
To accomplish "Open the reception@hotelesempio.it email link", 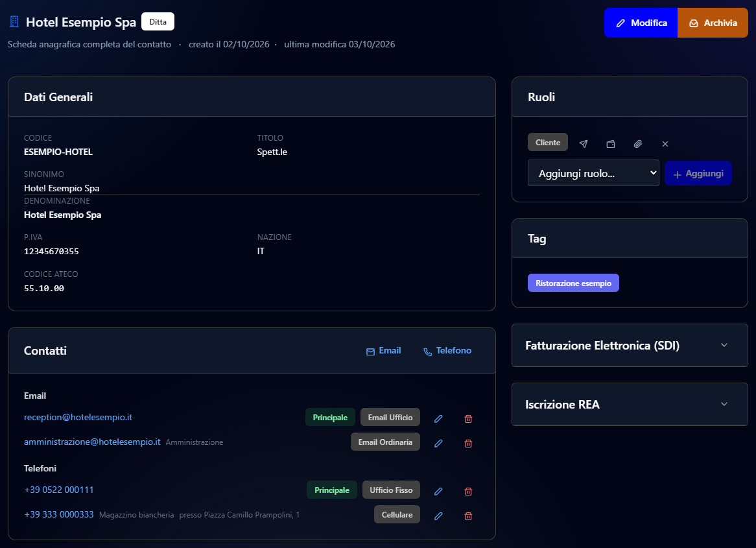I will click(x=78, y=417).
